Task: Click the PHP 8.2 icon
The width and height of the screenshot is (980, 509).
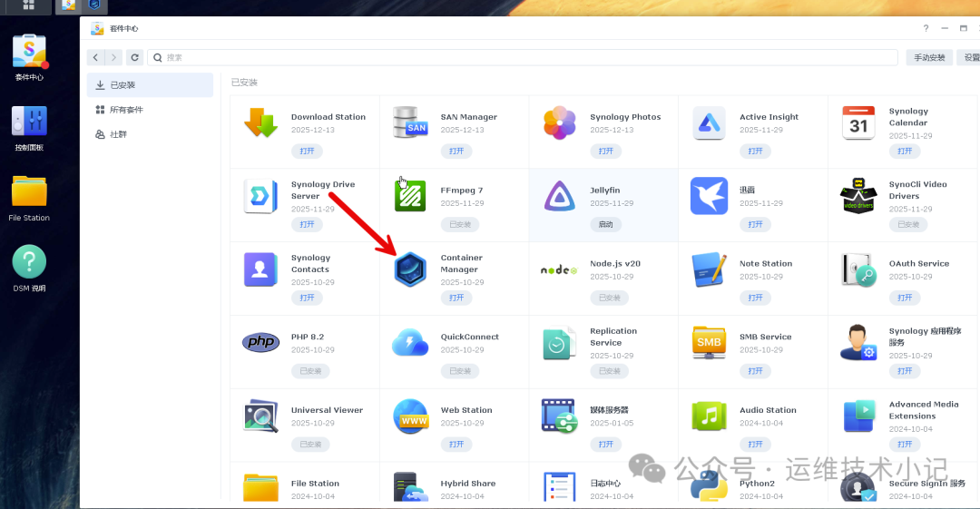Action: tap(260, 342)
